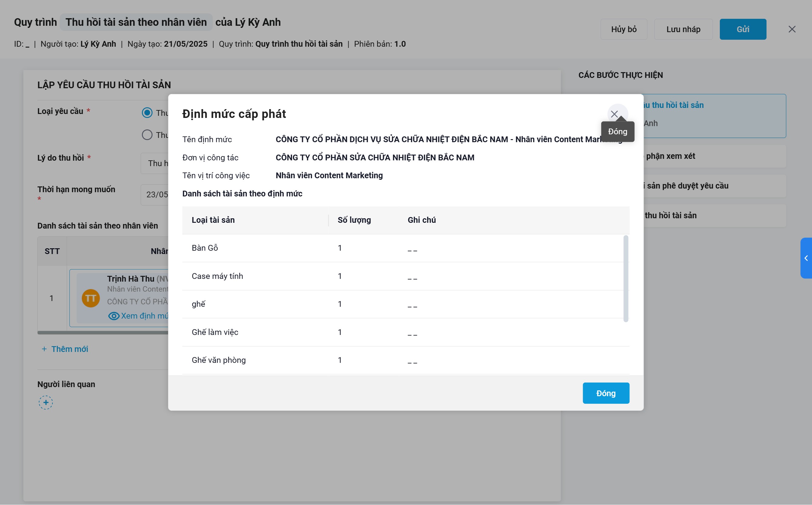Click the Phiên bản 1.0 value
This screenshot has width=812, height=505.
click(400, 44)
